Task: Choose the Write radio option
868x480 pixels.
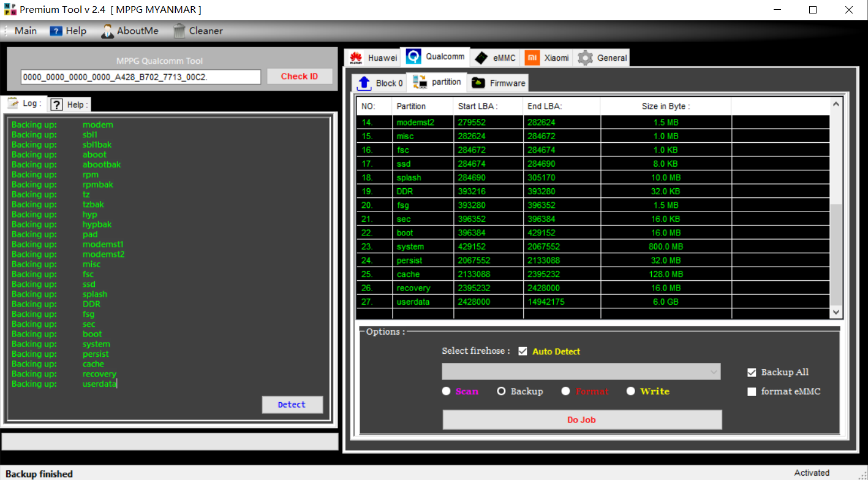Action: point(631,391)
